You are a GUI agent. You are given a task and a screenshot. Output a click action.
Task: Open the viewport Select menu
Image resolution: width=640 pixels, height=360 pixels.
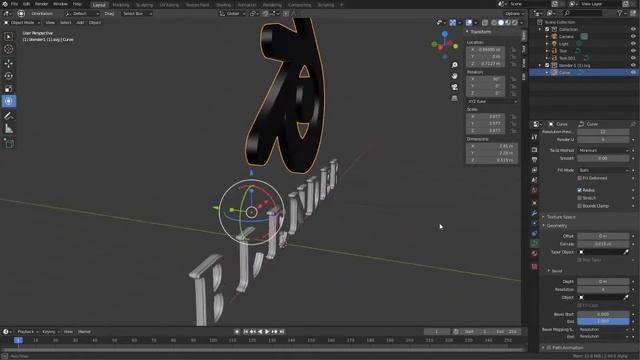point(66,23)
